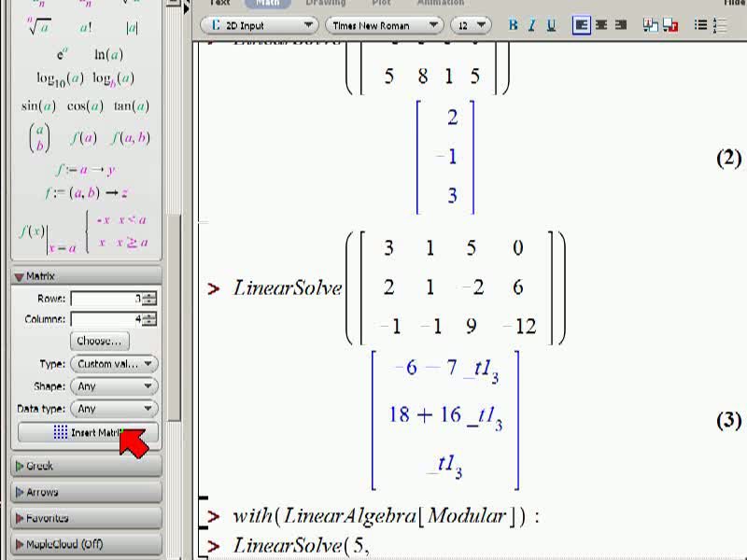This screenshot has height=560, width=747.
Task: Create a bulleted list
Action: [700, 25]
